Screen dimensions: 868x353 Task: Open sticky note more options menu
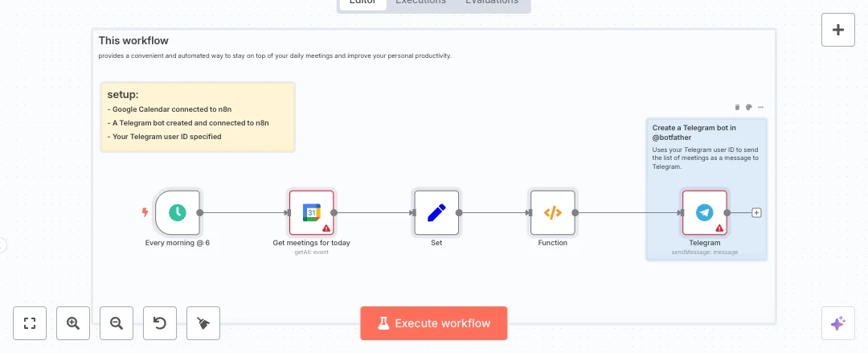[x=760, y=107]
